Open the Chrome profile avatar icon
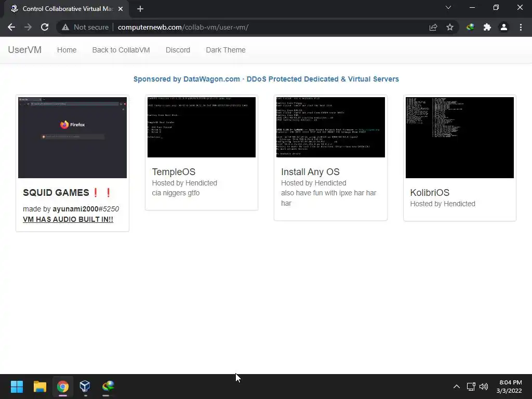532x399 pixels. click(504, 27)
